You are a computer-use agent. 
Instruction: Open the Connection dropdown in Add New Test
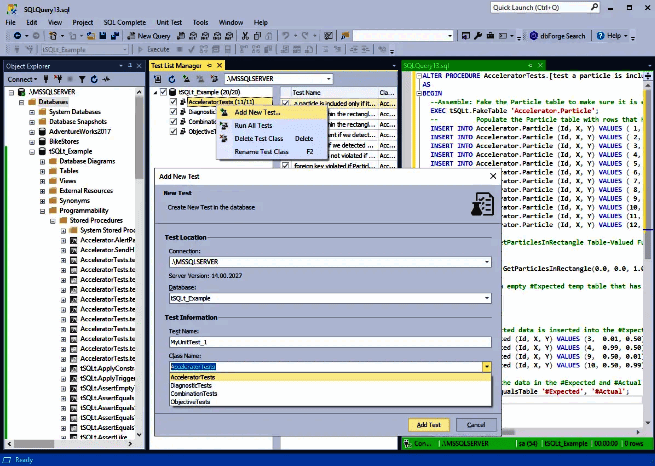(x=486, y=262)
